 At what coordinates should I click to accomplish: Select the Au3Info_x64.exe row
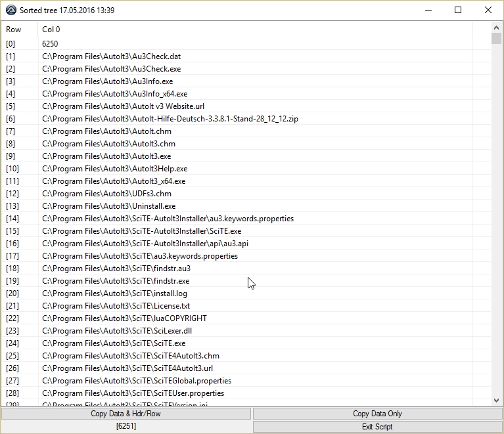[114, 94]
